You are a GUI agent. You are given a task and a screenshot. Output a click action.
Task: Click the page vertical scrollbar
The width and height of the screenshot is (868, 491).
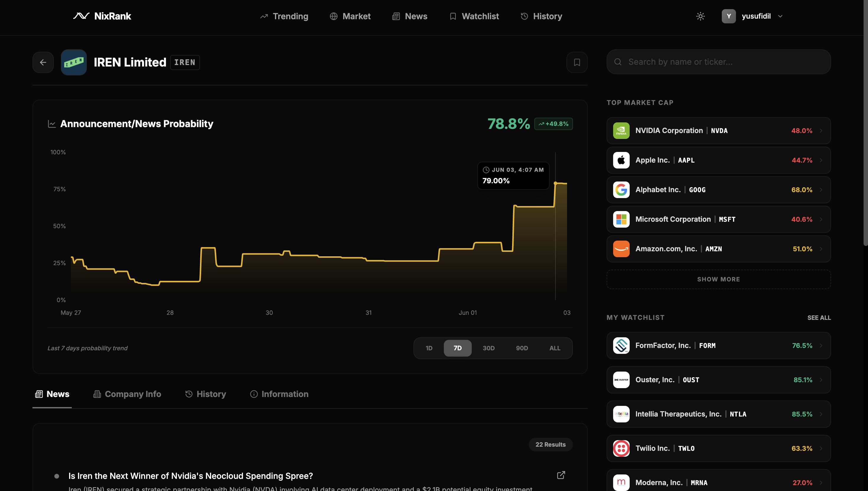point(865,123)
